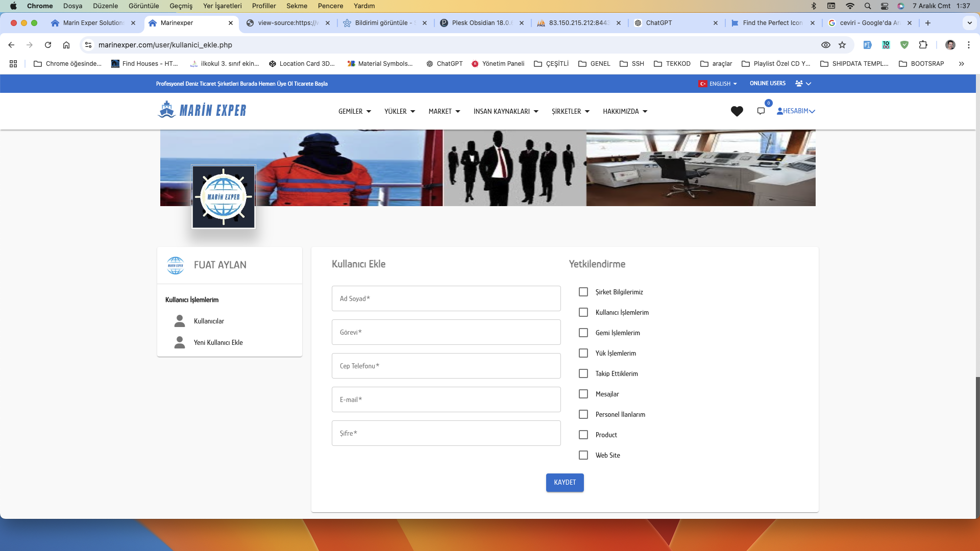Open the BOOTSRAP bookmark folder

[921, 64]
